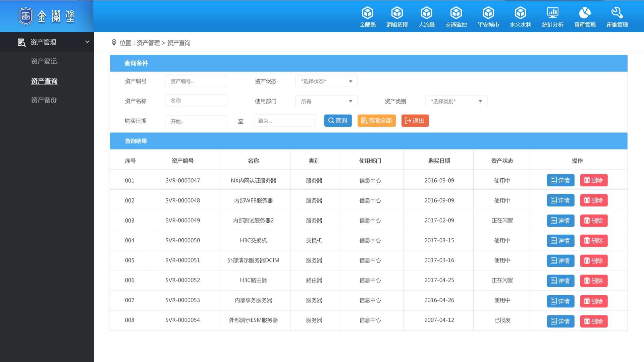Click the blue 查询 search button
Screen dimensions: 644x362
click(338, 121)
